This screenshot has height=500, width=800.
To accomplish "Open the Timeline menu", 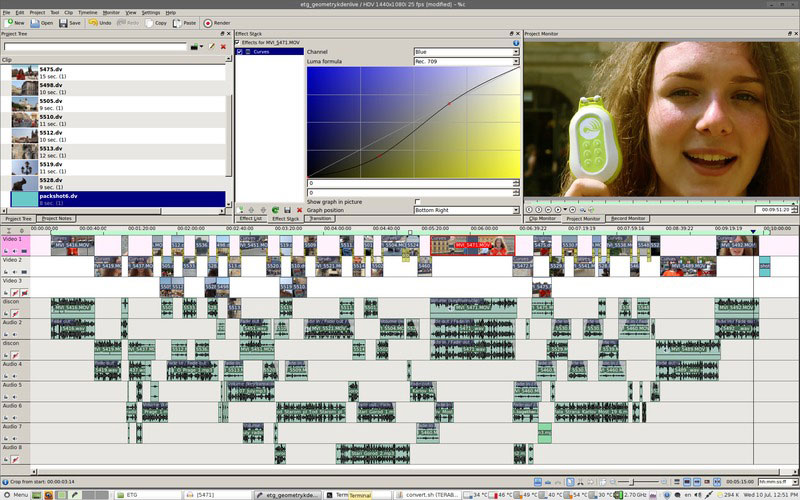I will tap(88, 12).
